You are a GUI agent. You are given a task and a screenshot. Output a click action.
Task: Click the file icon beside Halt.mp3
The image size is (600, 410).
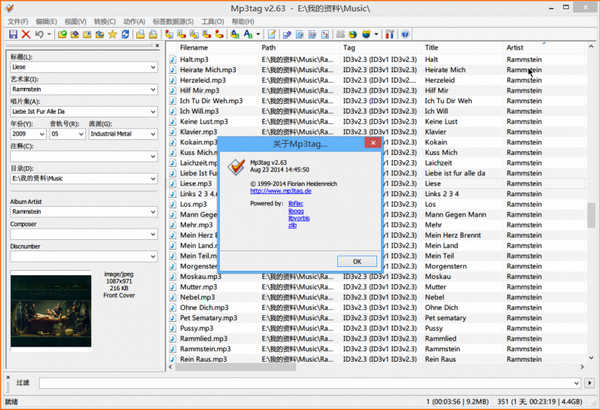173,60
